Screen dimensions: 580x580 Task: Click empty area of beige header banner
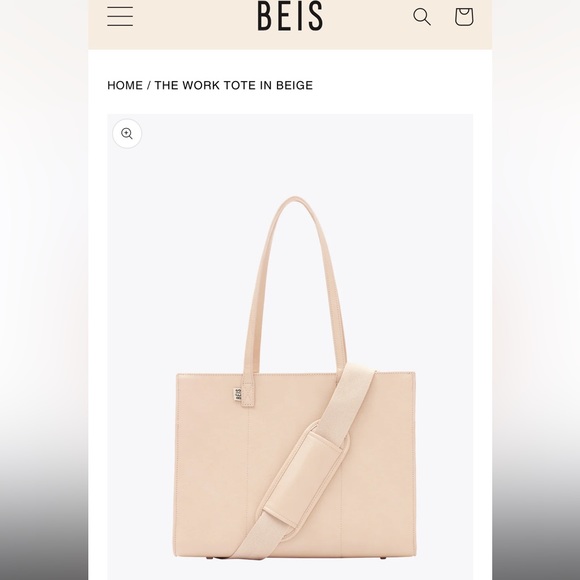click(x=196, y=22)
